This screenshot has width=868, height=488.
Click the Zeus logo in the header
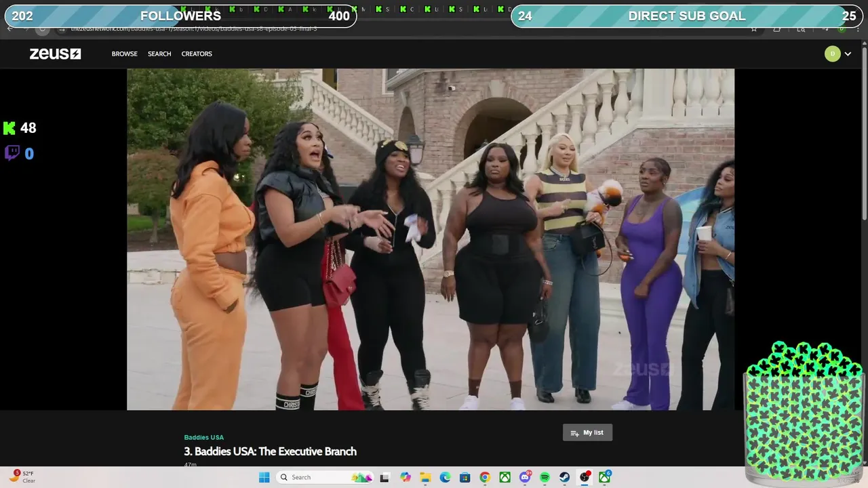pyautogui.click(x=55, y=54)
